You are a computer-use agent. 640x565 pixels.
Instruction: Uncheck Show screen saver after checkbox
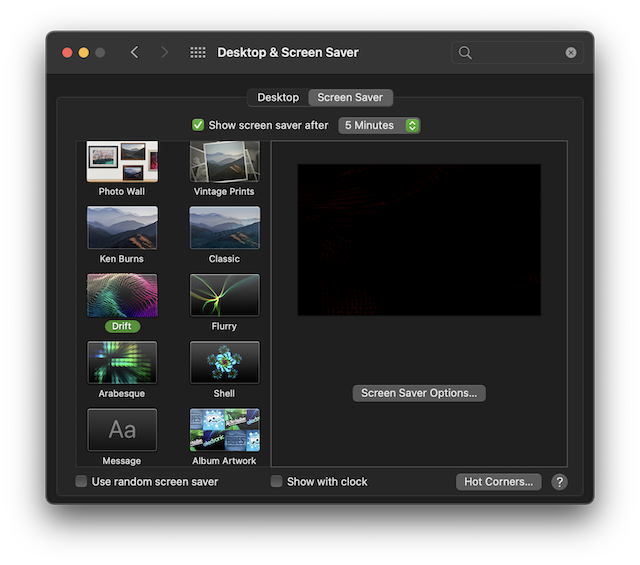tap(198, 125)
